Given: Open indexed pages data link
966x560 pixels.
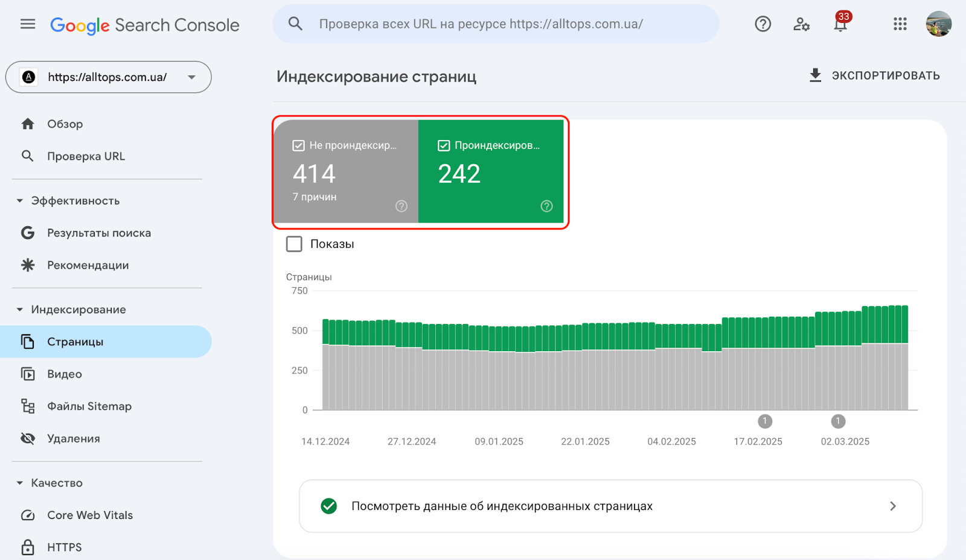Looking at the screenshot, I should tap(610, 506).
